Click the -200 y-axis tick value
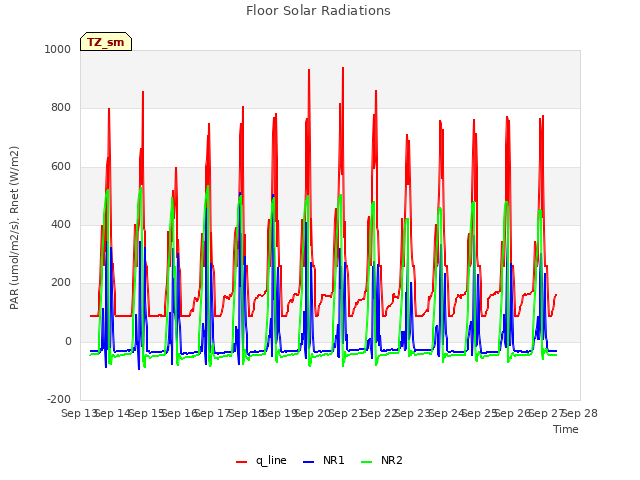This screenshot has width=640, height=480. pyautogui.click(x=59, y=399)
